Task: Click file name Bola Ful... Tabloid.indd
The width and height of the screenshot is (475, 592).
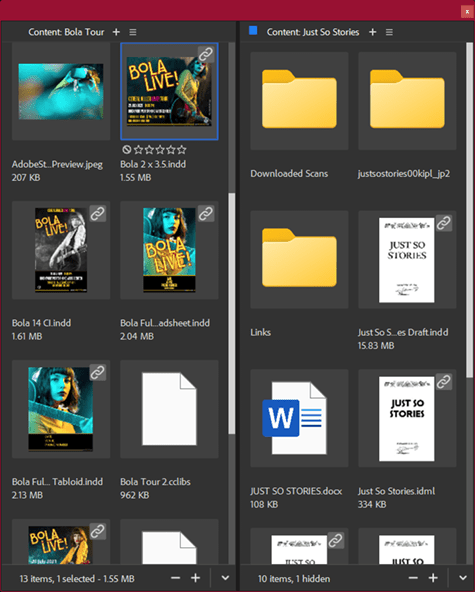Action: (x=57, y=482)
